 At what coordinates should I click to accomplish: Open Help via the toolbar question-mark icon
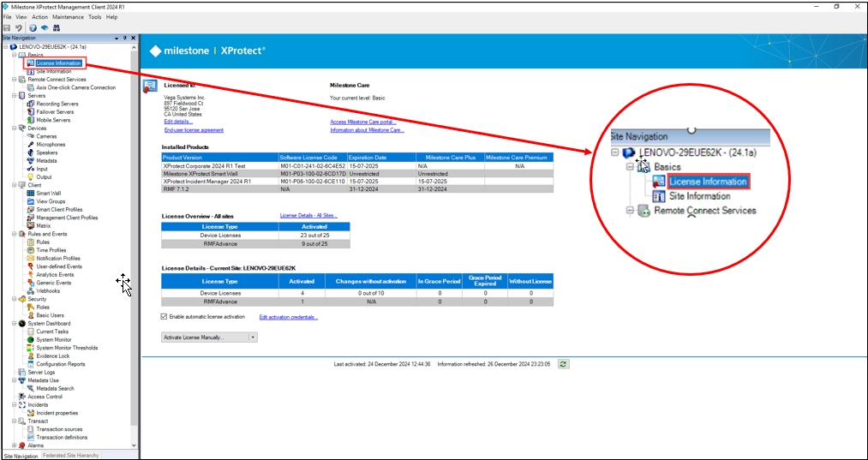[33, 27]
